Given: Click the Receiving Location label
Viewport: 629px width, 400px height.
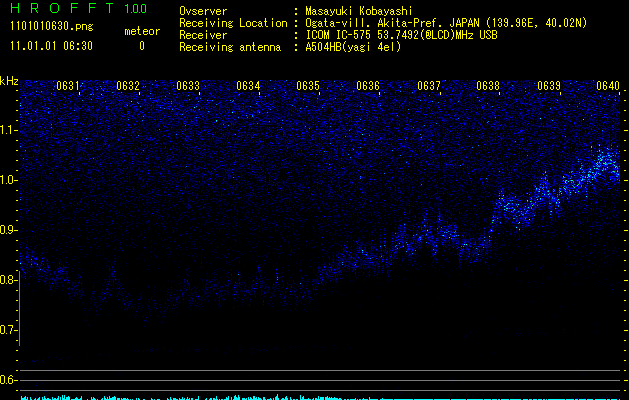Looking at the screenshot, I should pyautogui.click(x=233, y=23).
